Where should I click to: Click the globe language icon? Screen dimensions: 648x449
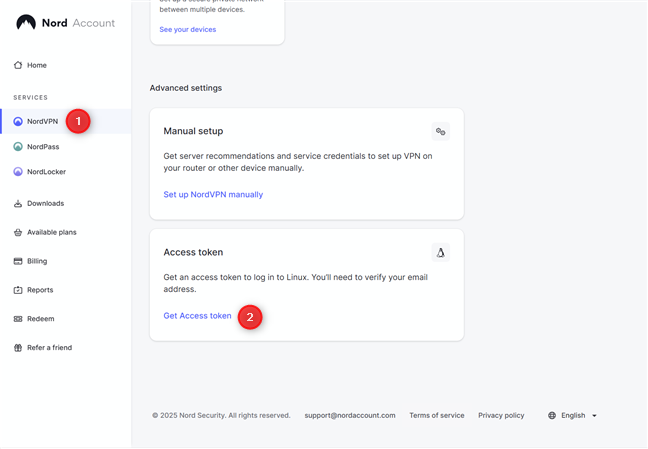click(552, 415)
